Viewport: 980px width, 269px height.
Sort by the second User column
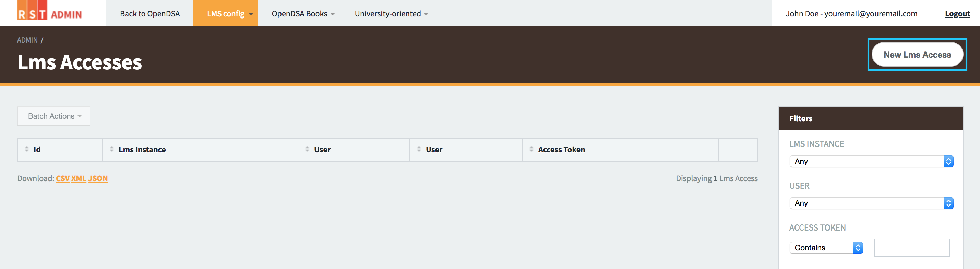[x=434, y=150]
